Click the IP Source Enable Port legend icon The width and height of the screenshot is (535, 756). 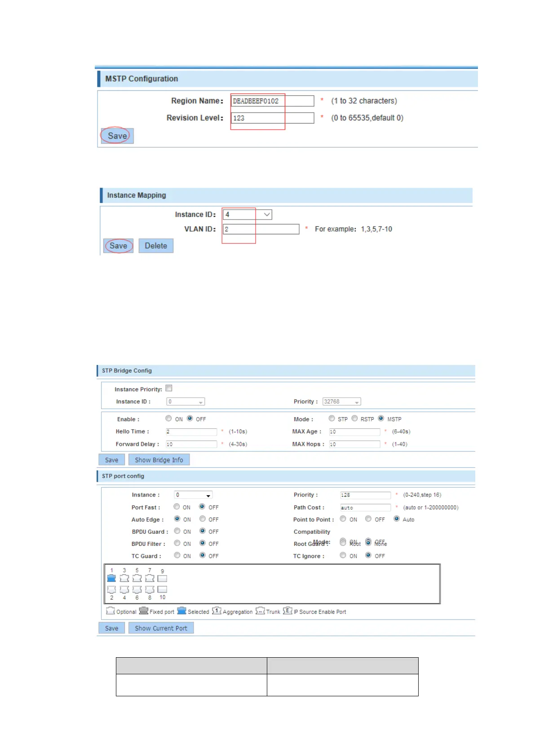[287, 611]
